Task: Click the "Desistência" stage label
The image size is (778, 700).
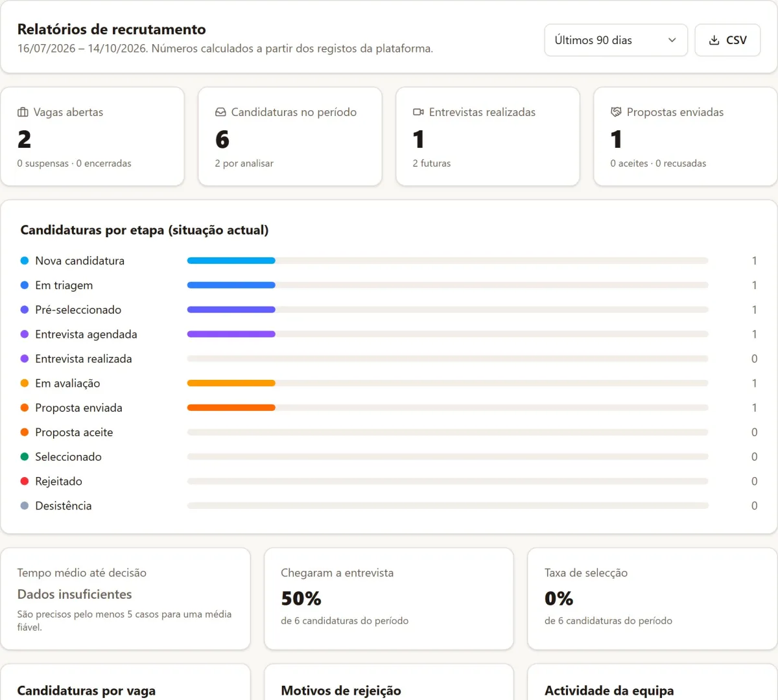Action: click(x=64, y=506)
